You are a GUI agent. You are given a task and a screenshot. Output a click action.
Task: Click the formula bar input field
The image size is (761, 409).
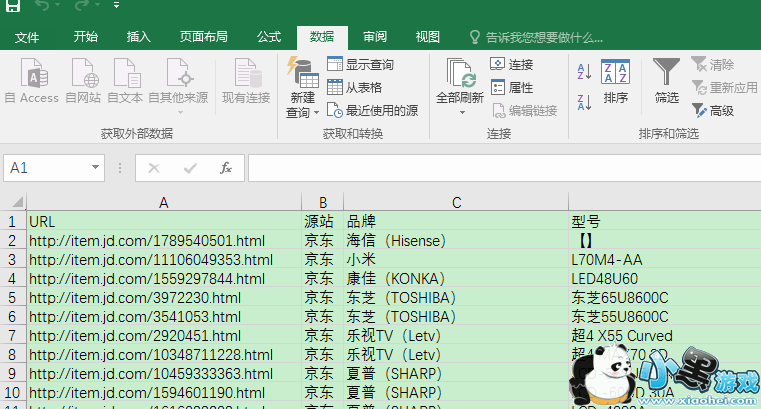pyautogui.click(x=500, y=168)
